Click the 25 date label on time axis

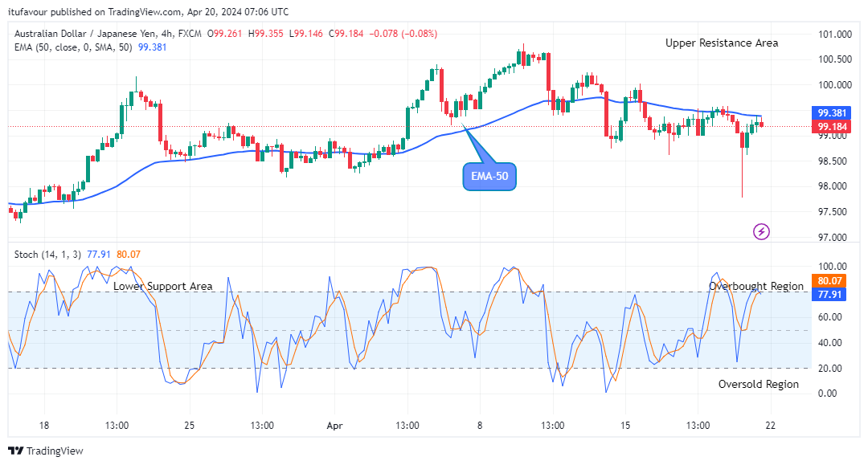(190, 425)
